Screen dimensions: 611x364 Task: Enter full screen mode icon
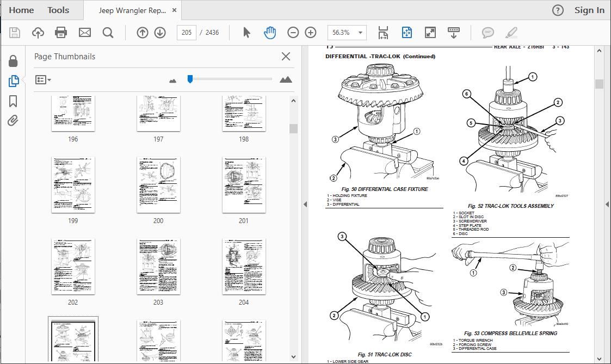(430, 32)
